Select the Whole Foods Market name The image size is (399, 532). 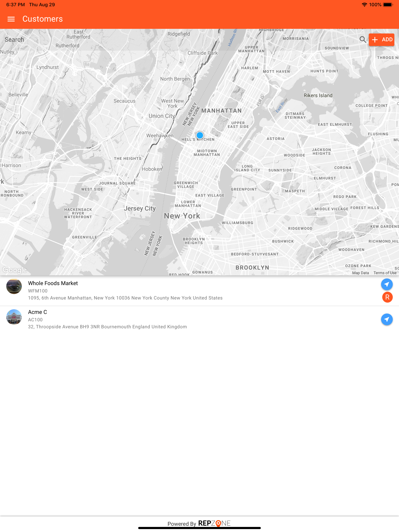(x=53, y=283)
